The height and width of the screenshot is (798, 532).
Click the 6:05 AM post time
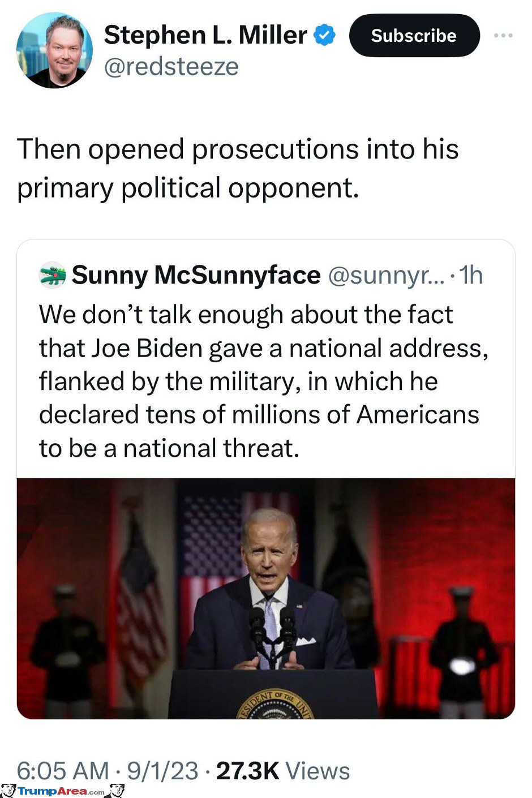coord(63,771)
